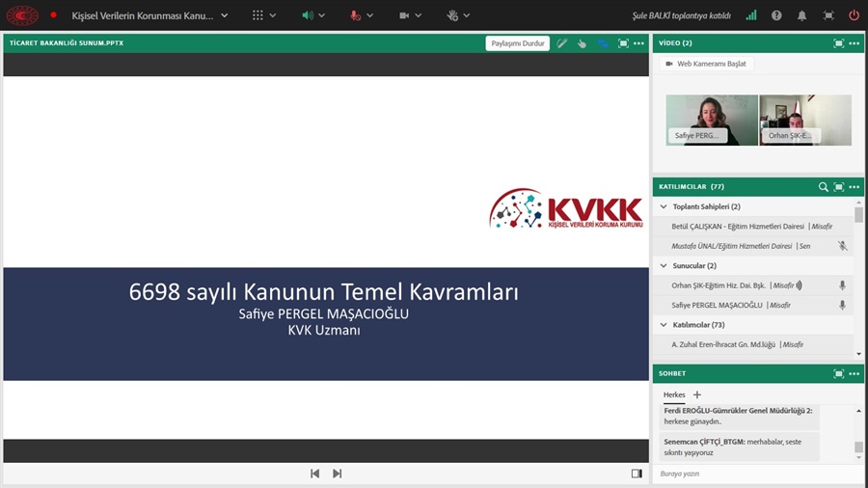Open the help question mark icon
The height and width of the screenshot is (488, 868).
[776, 15]
